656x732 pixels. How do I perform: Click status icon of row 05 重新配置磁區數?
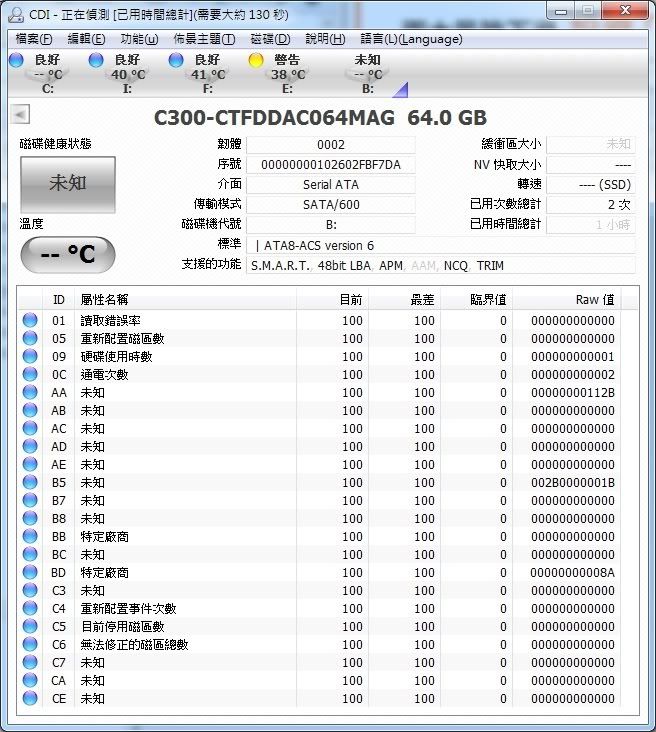coord(30,338)
